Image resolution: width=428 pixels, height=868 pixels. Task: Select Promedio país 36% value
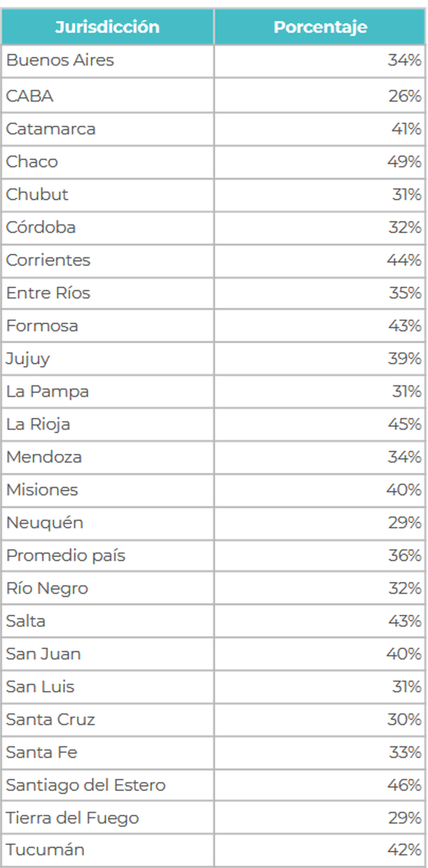tap(404, 555)
